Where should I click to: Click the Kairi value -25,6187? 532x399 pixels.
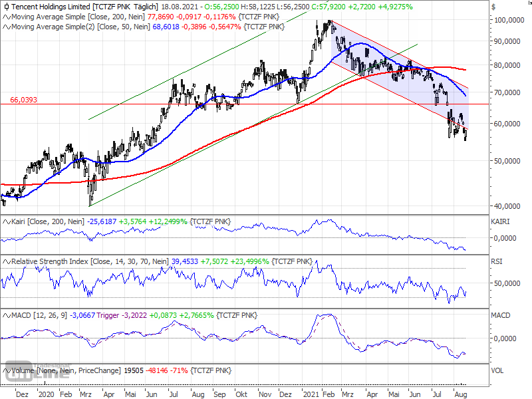tap(102, 221)
